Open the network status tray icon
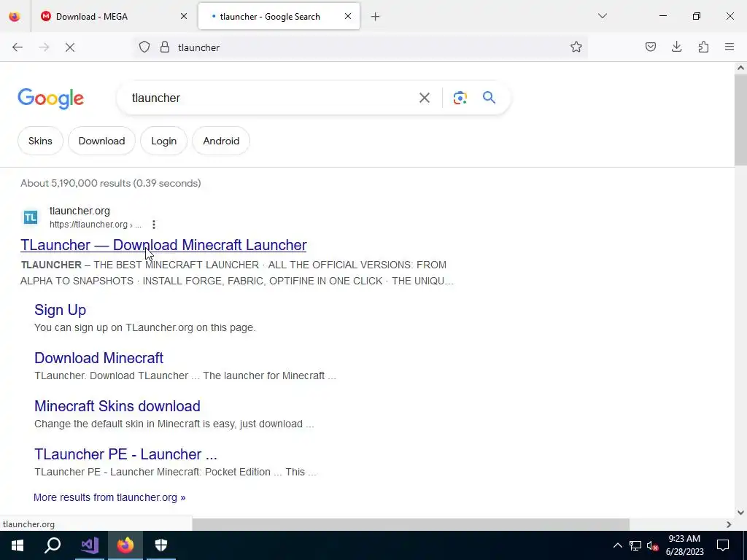Viewport: 747px width, 560px height. pyautogui.click(x=635, y=545)
